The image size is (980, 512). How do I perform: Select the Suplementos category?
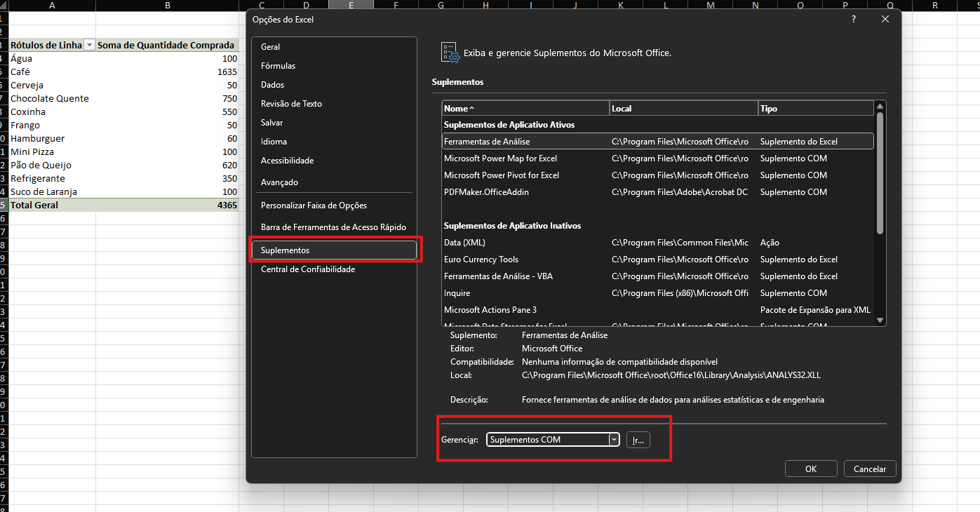[334, 250]
